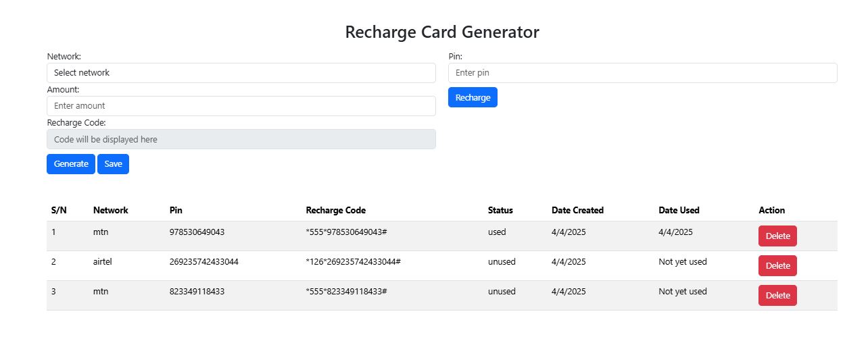
Task: Click the blue Recharge button
Action: click(473, 97)
